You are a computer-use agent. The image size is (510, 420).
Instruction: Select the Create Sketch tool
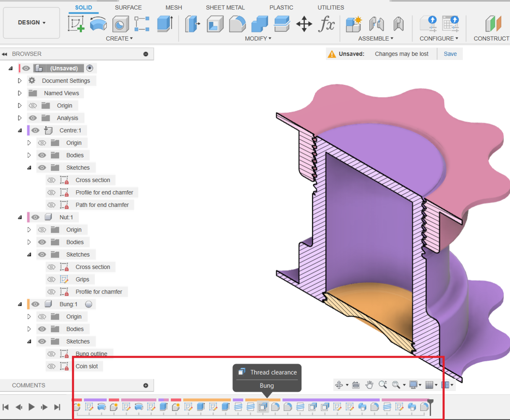76,24
